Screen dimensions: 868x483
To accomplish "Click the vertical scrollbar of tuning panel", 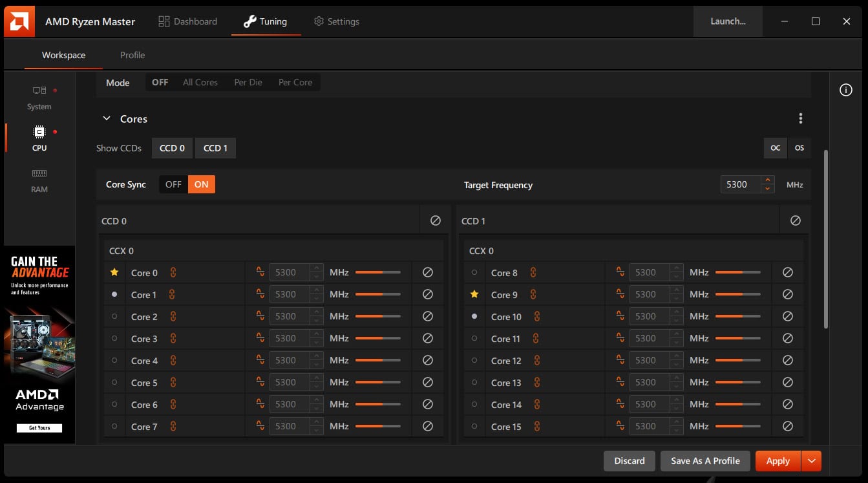I will [x=825, y=239].
